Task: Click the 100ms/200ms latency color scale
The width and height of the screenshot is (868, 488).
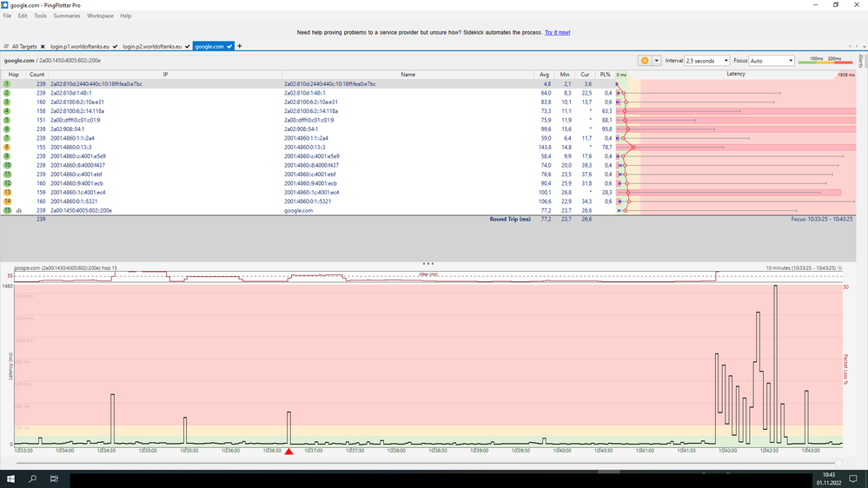Action: (x=825, y=60)
